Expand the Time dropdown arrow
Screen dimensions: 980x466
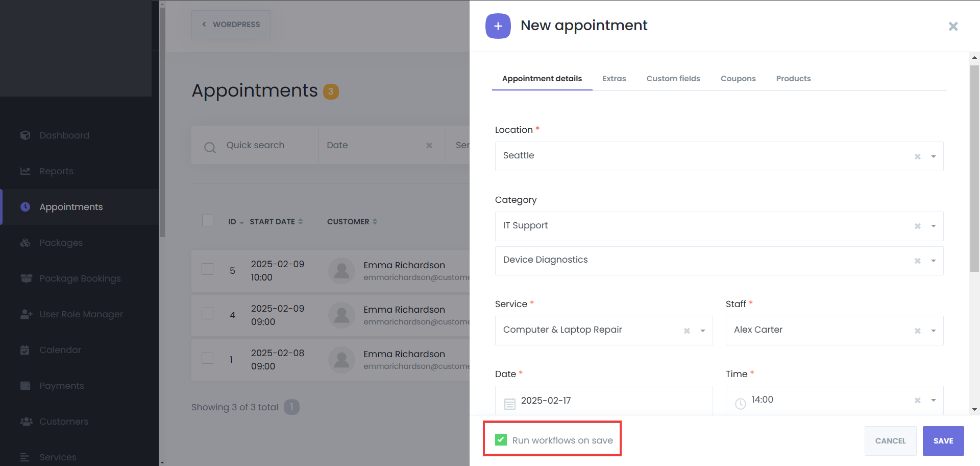pyautogui.click(x=933, y=400)
